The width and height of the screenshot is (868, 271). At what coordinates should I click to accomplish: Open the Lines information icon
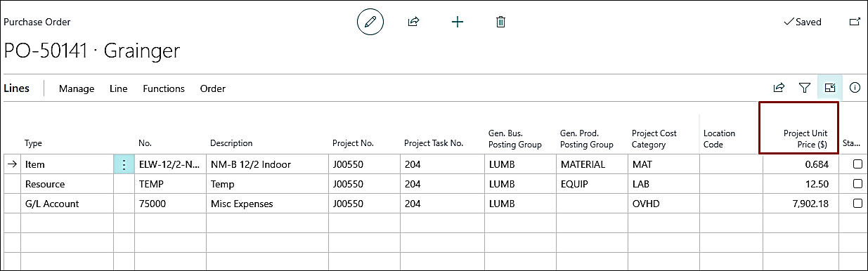[855, 88]
